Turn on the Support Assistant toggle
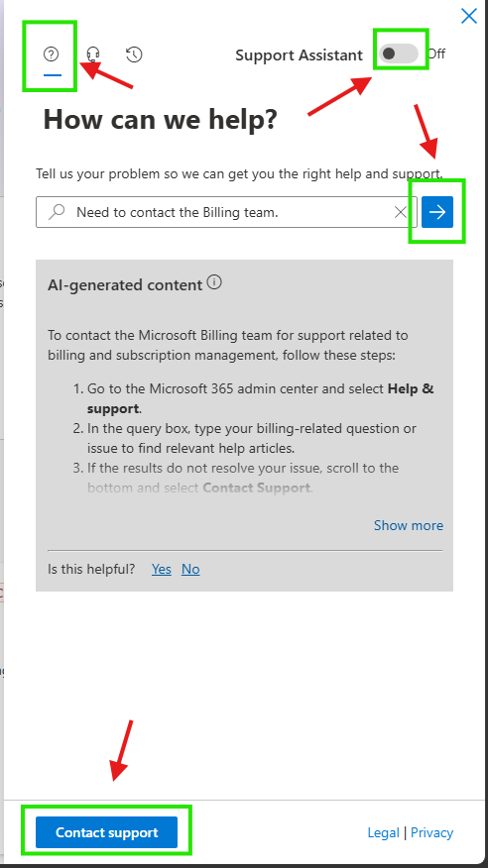This screenshot has width=488, height=868. click(x=399, y=54)
